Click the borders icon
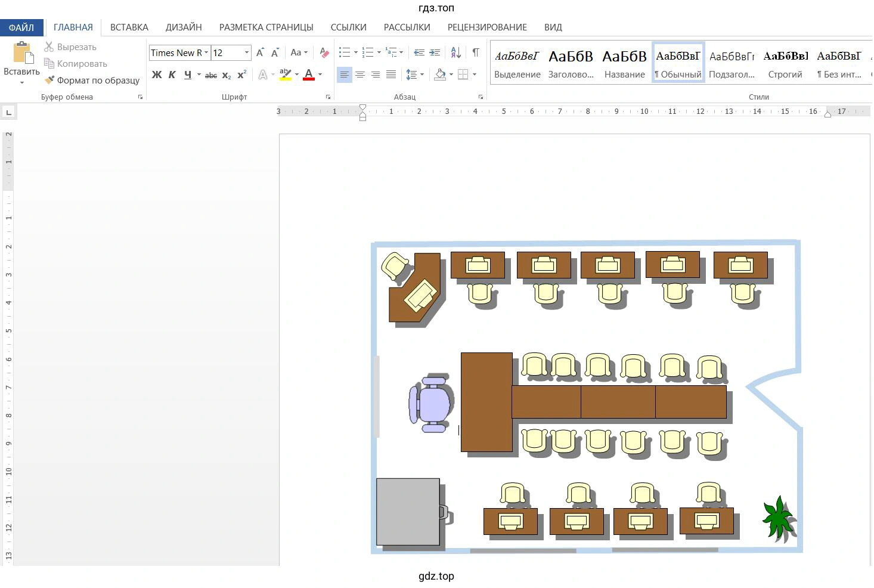The image size is (874, 588). [x=463, y=75]
